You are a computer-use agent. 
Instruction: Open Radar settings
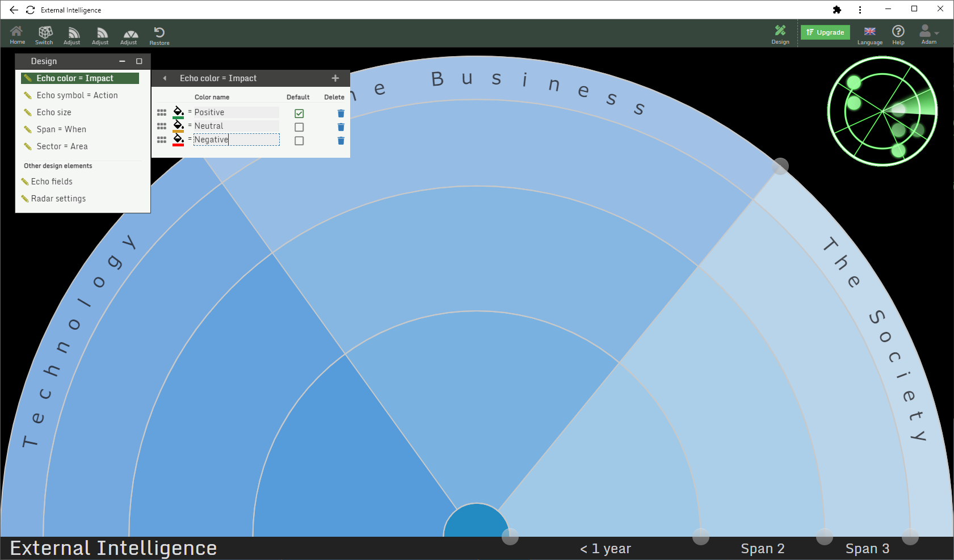[x=58, y=199]
